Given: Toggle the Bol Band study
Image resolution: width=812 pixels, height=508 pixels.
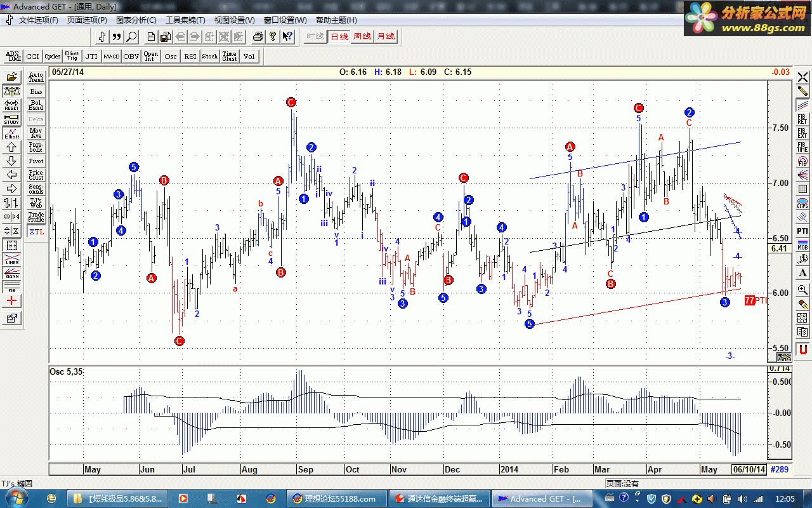Looking at the screenshot, I should click(36, 105).
